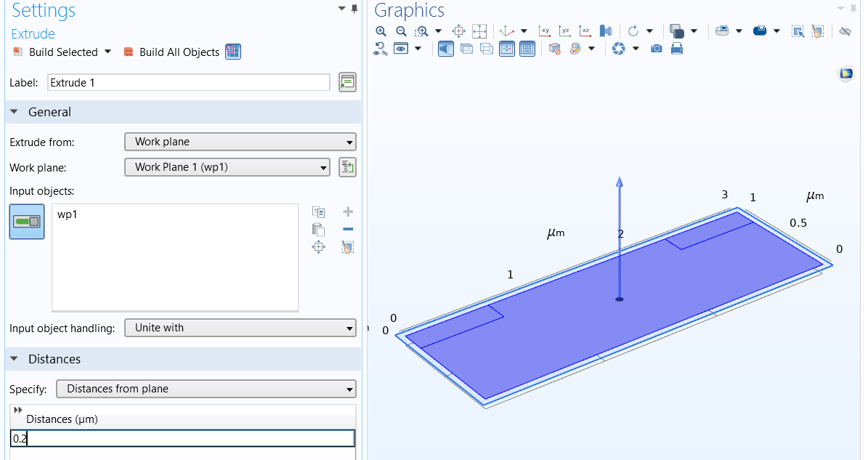Click the Paste Selection icon
The width and height of the screenshot is (868, 460).
[318, 229]
